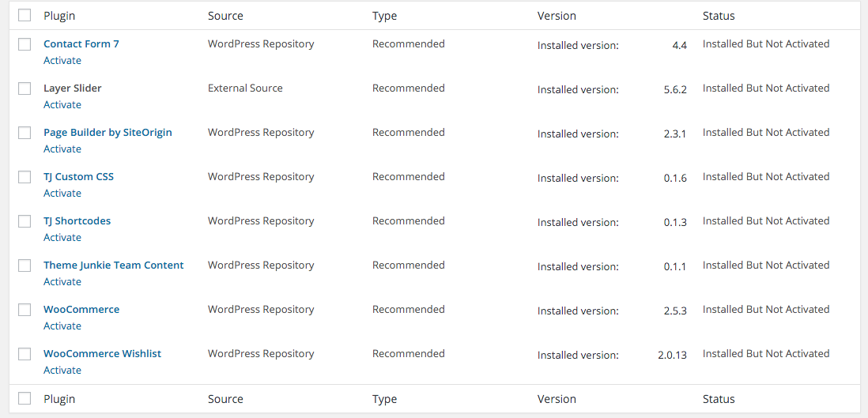This screenshot has height=418, width=868.
Task: Check the TJ Custom CSS checkbox
Action: [x=25, y=177]
